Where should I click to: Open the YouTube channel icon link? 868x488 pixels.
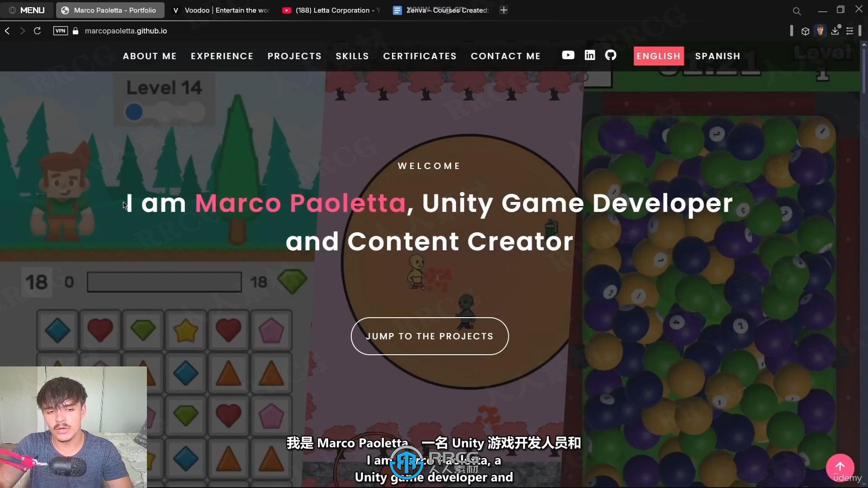(568, 55)
